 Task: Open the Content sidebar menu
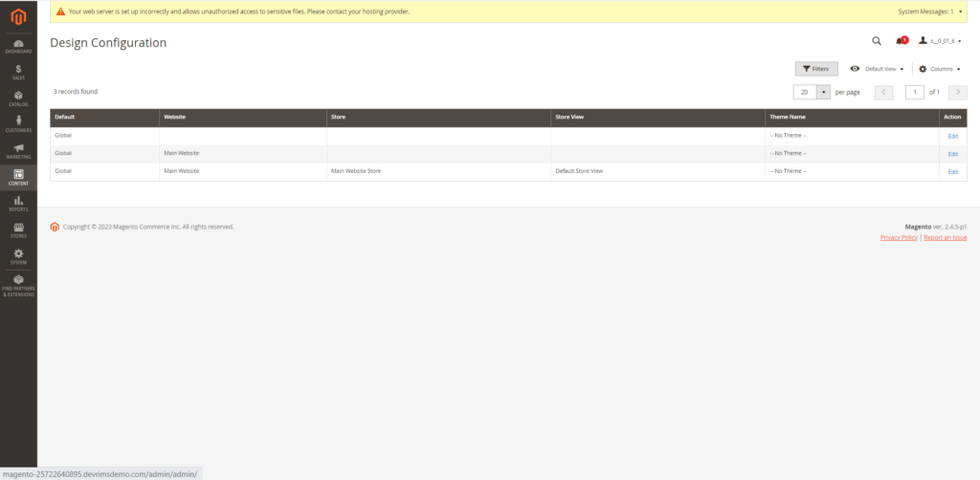[18, 178]
